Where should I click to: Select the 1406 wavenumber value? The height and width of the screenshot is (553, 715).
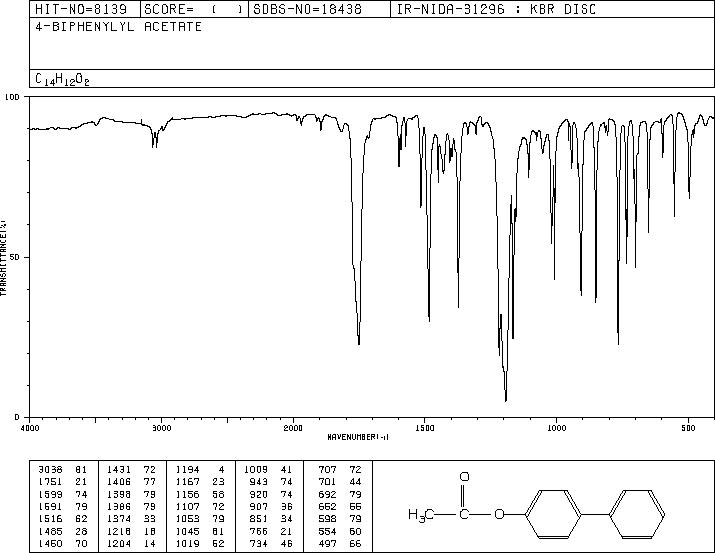[x=119, y=482]
